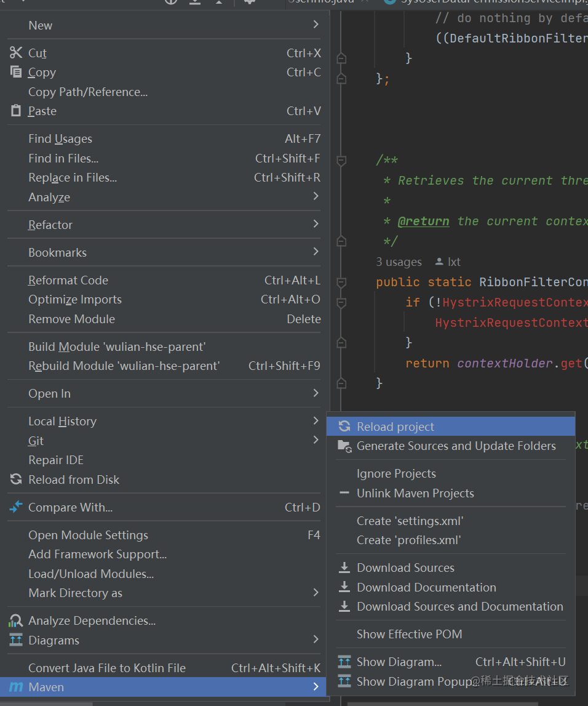Select Create 'settings.xml' entry
This screenshot has height=706, width=588.
click(451, 521)
